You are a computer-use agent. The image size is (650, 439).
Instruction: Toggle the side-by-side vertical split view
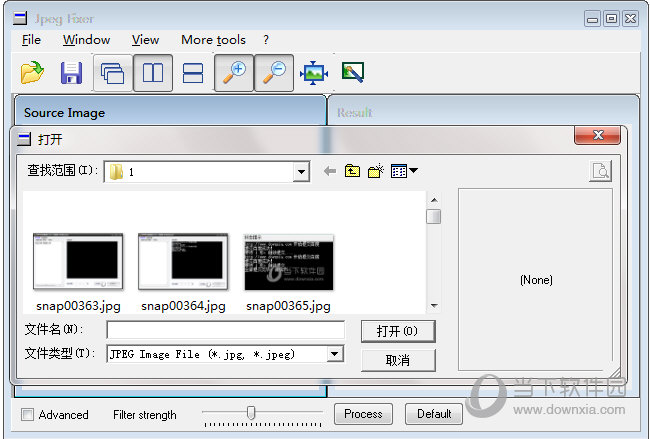[x=152, y=73]
